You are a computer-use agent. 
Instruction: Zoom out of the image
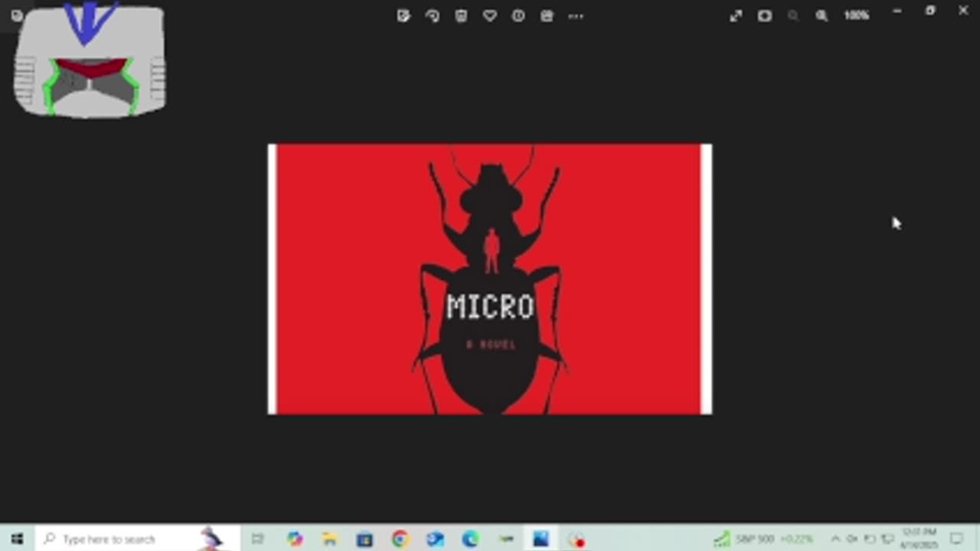[793, 15]
